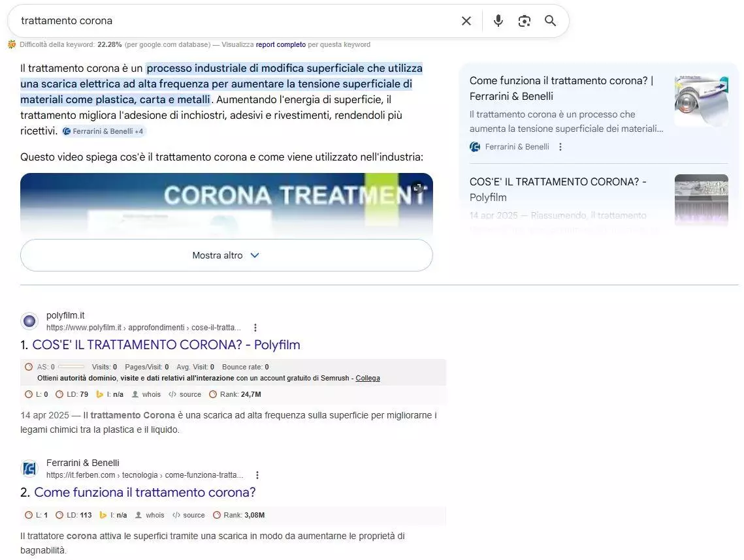The width and height of the screenshot is (744, 560).
Task: Open 'COS'E' IL TRATTAMENTO CORONA? - Polyfilm' side card
Action: point(558,190)
